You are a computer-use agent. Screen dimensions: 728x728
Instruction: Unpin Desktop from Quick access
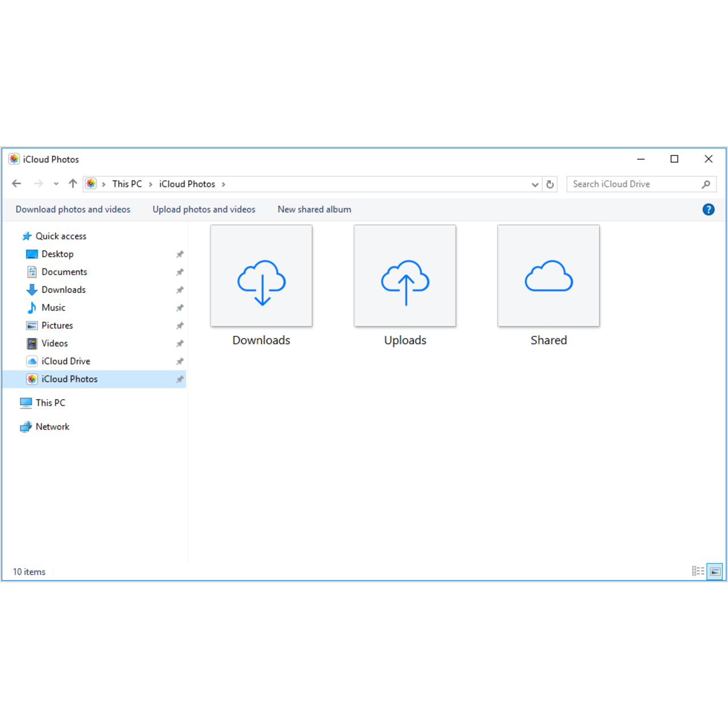pos(180,254)
